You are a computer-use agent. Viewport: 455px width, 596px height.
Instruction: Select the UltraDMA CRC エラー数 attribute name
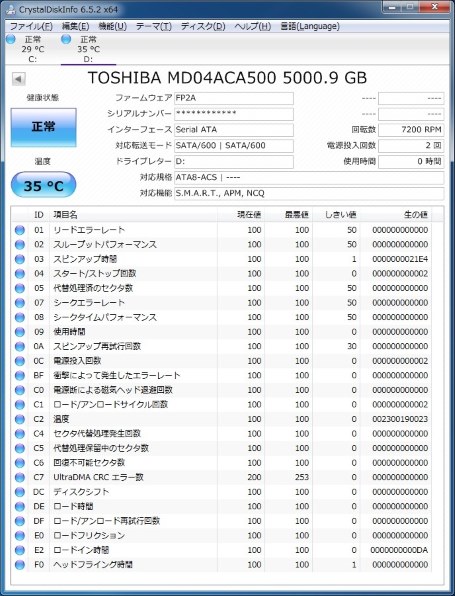click(x=98, y=477)
